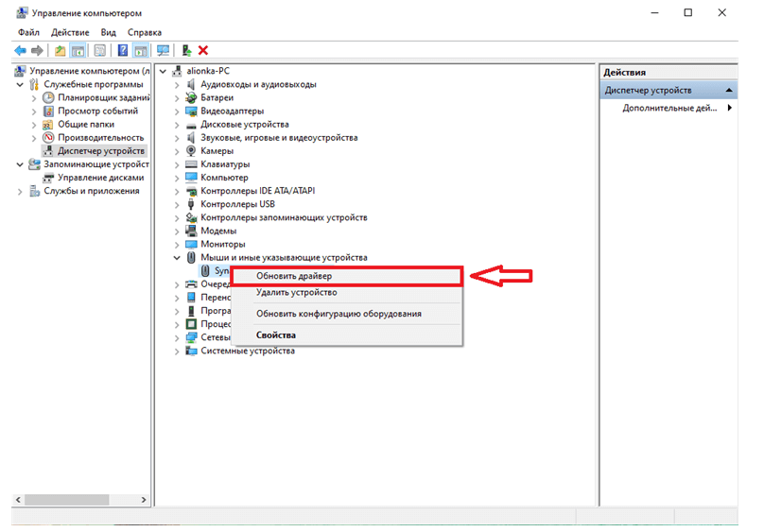The image size is (764, 532).
Task: Click the icon beside Производительность
Action: 48,138
